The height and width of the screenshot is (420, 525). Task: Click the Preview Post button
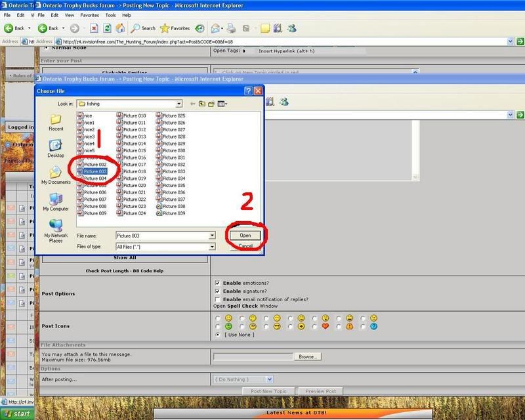point(321,391)
